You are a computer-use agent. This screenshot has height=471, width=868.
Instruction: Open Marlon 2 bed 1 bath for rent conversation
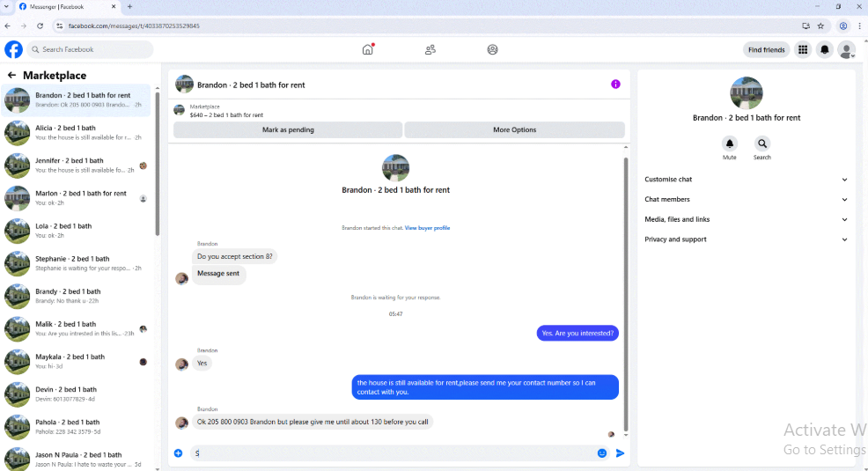76,198
